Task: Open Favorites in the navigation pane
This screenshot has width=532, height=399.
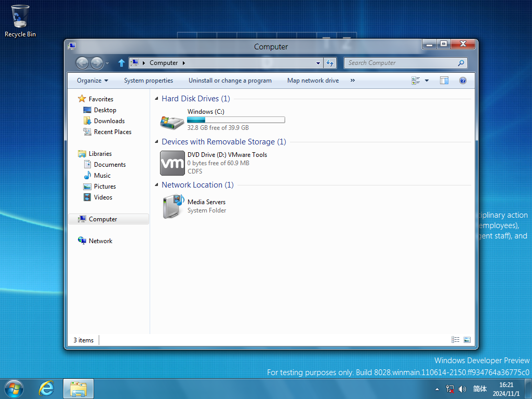Action: pos(101,99)
